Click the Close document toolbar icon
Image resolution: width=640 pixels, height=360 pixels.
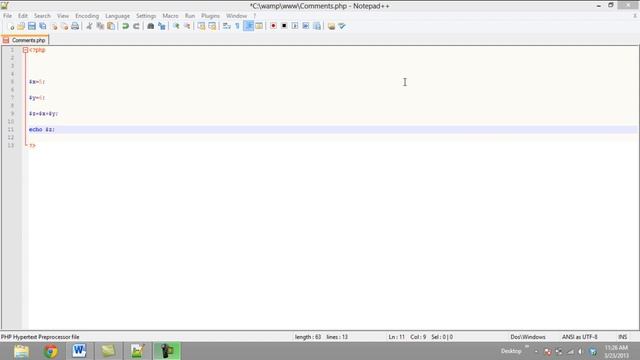tap(53, 26)
